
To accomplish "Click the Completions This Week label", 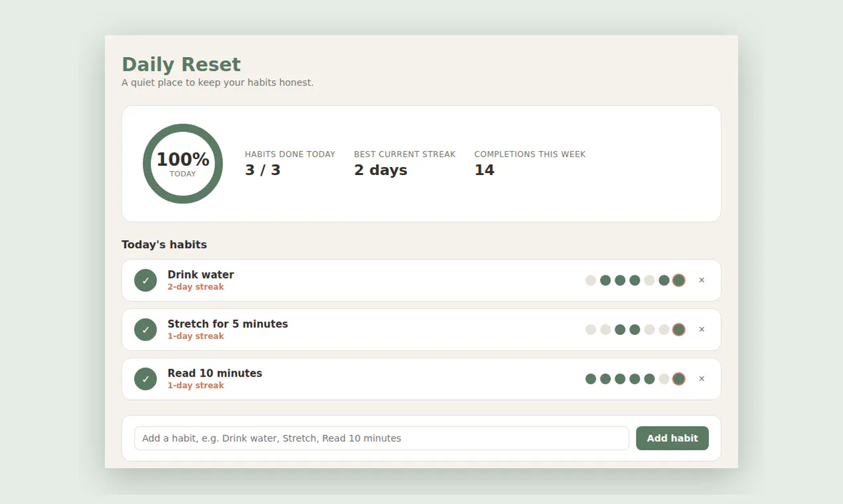I will pos(530,154).
